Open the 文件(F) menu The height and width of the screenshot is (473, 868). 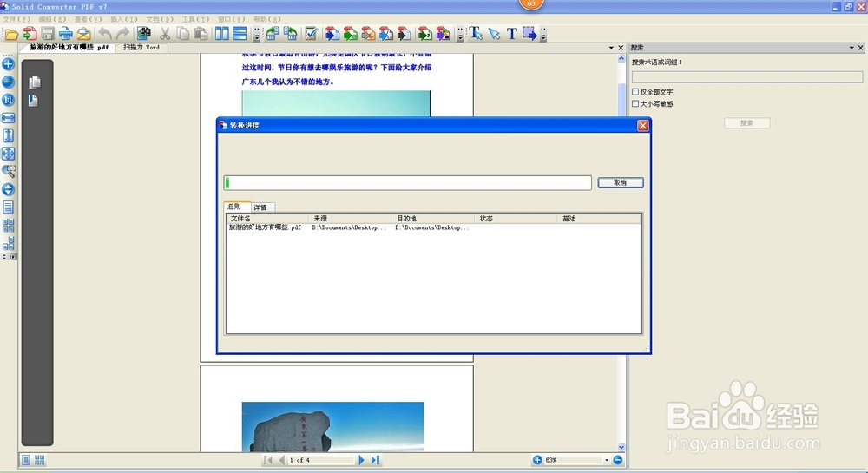[16, 19]
